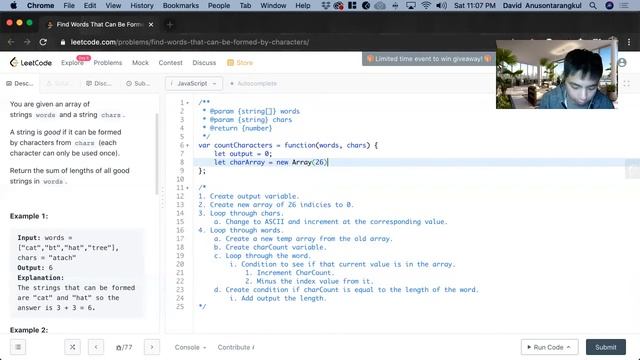This screenshot has width=640, height=360.
Task: Open the Window menu
Action: 273,5
